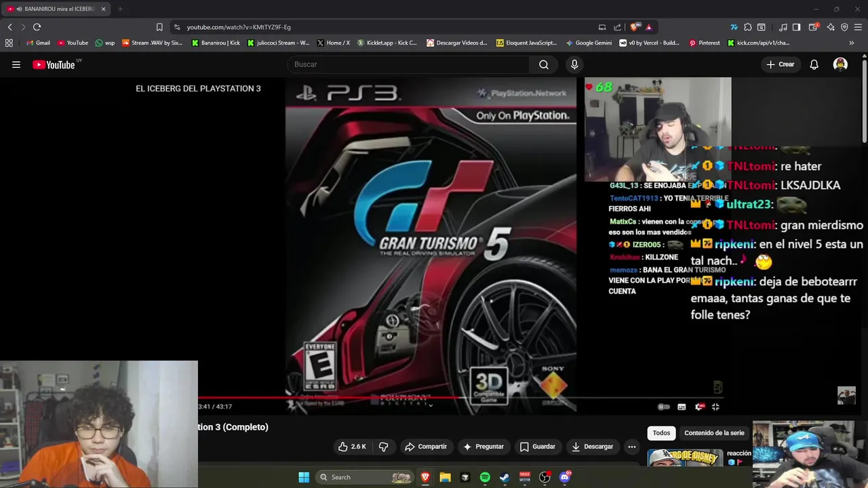Open the Brave main menu
This screenshot has height=488, width=868.
[x=858, y=27]
